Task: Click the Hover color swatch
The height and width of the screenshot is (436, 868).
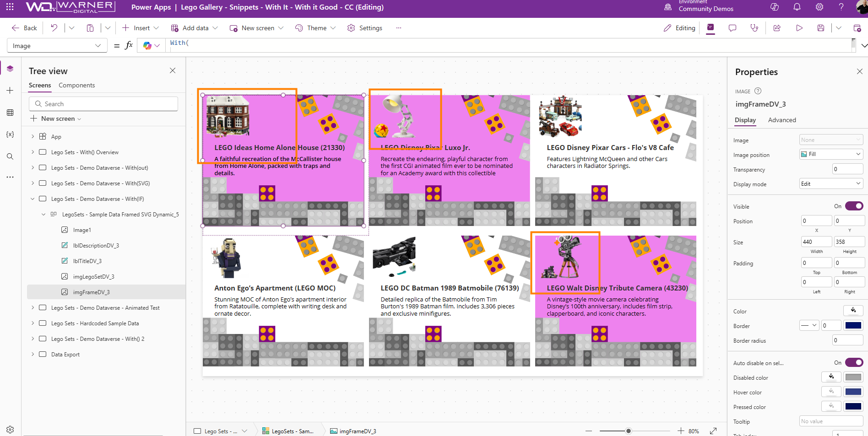Action: coord(853,392)
